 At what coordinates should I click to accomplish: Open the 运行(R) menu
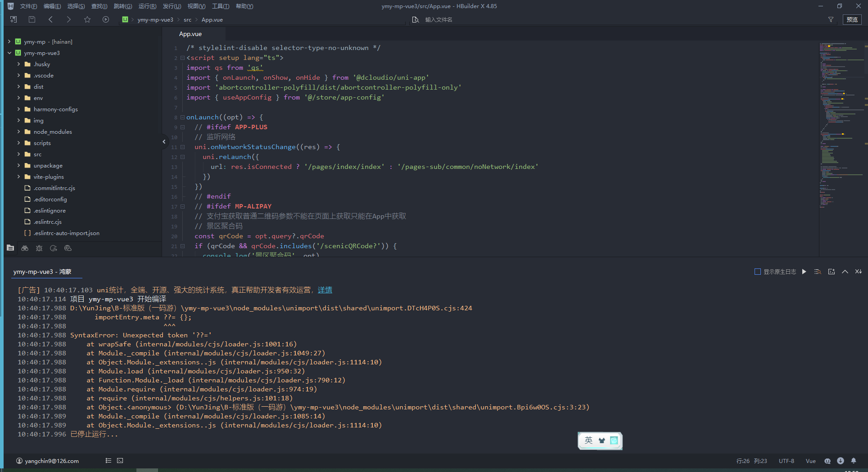(x=147, y=6)
